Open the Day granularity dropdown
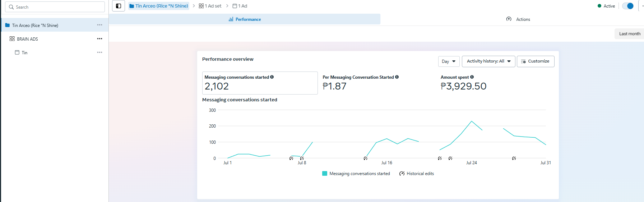644x202 pixels. 449,61
